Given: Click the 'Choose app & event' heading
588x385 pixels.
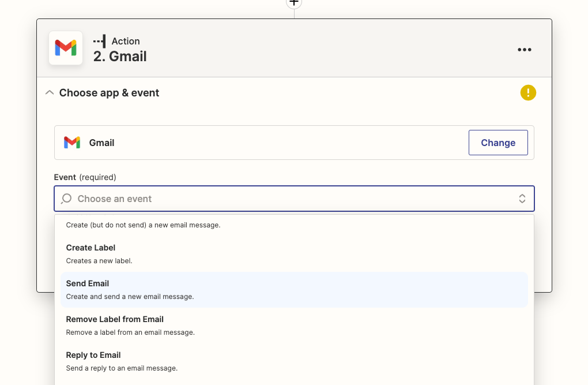Looking at the screenshot, I should (109, 93).
